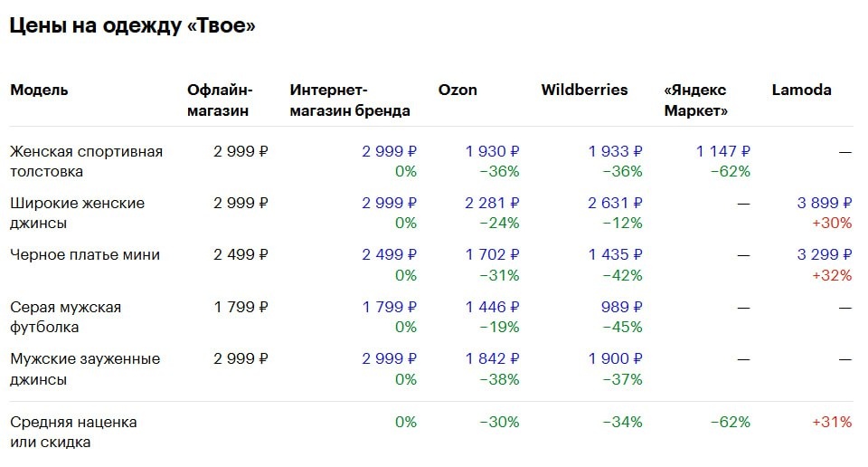Select the Средняя наценка или скидка row label
The height and width of the screenshot is (467, 868).
tap(73, 432)
